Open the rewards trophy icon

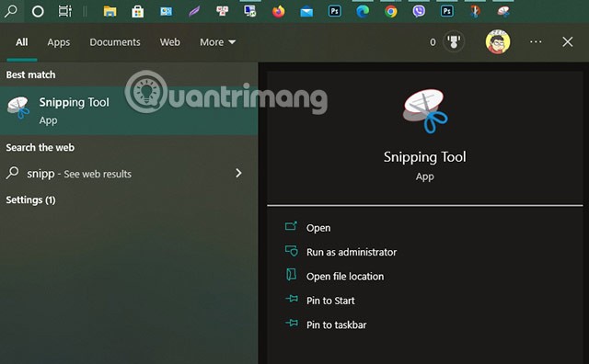click(454, 41)
